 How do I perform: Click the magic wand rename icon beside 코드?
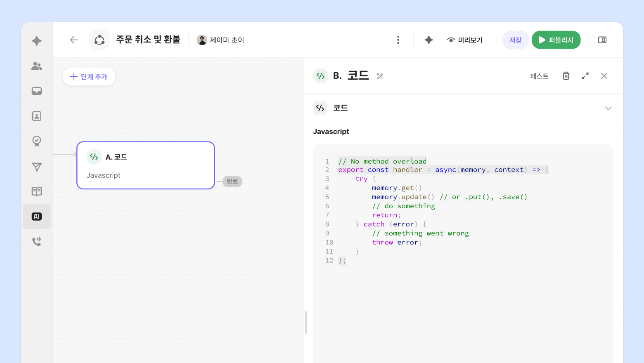click(380, 76)
